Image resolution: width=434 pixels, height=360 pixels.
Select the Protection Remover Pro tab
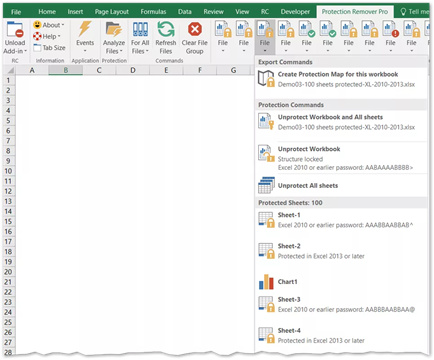pos(355,12)
